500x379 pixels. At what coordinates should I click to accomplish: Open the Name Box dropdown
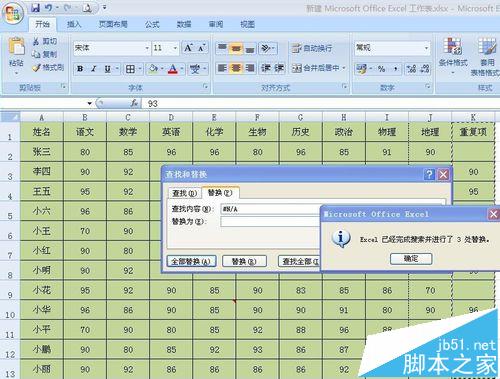[89, 104]
